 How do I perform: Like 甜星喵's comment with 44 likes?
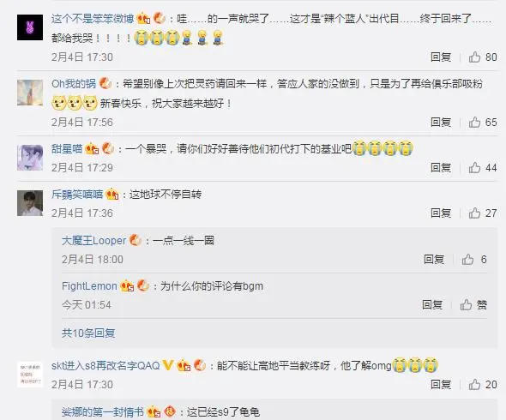click(x=483, y=168)
